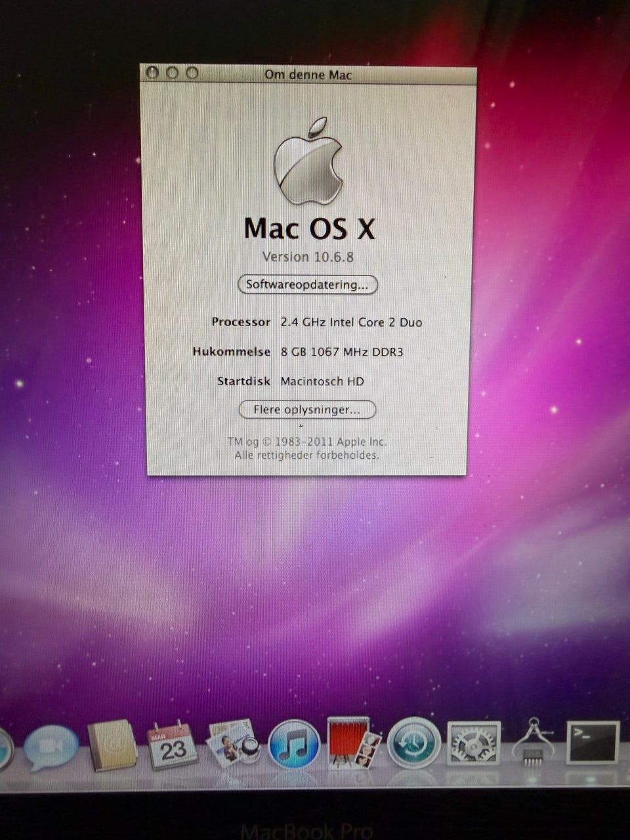This screenshot has height=840, width=630.
Task: Click the TM og © 1983–2011 Apple Inc. line
Action: (307, 442)
